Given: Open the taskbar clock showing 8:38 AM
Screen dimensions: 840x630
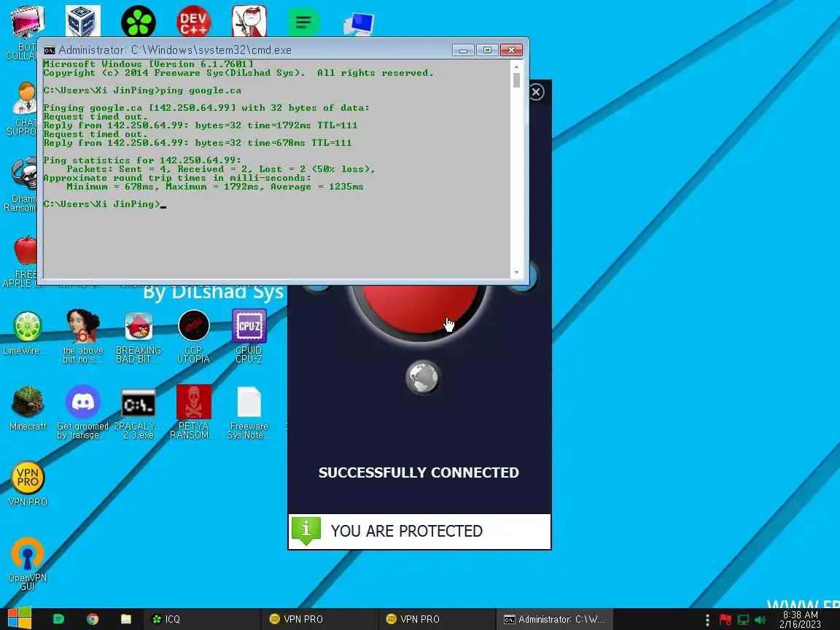Looking at the screenshot, I should tap(801, 619).
